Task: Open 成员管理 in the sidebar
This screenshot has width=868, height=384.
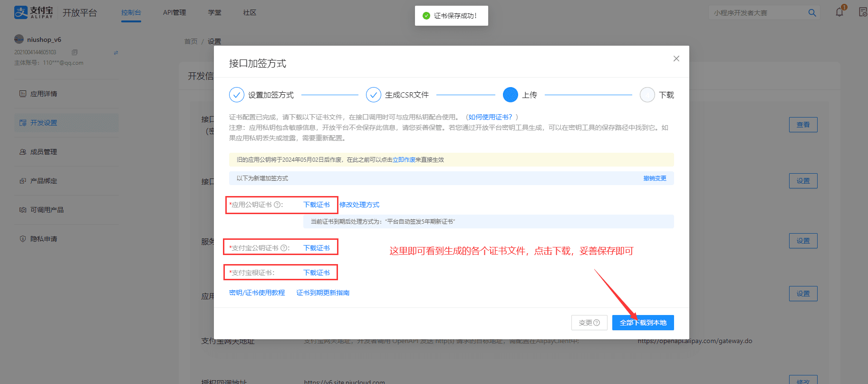Action: [43, 152]
